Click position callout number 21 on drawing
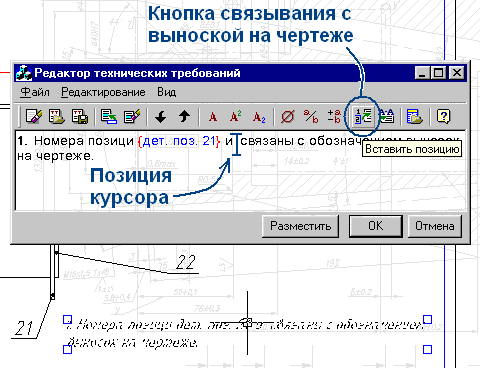Viewport: 480px width, 368px height. click(24, 328)
